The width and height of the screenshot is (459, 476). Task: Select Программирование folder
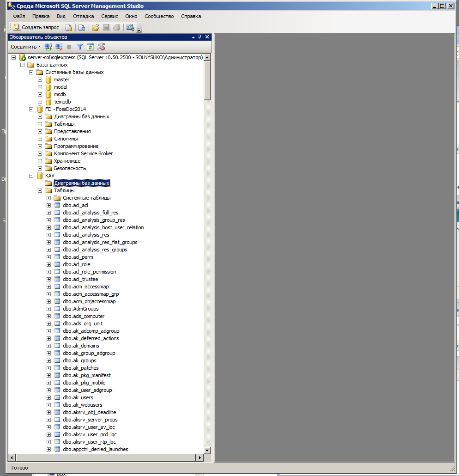tap(76, 146)
